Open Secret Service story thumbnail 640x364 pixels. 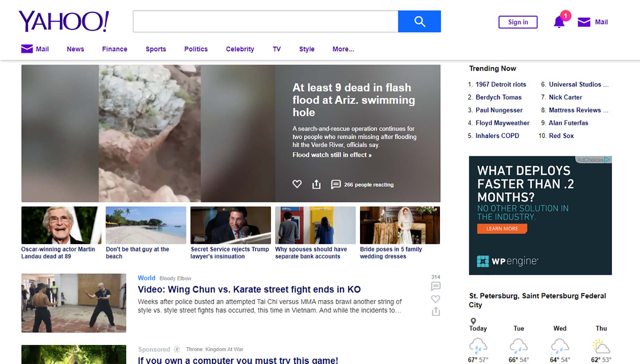tap(231, 225)
